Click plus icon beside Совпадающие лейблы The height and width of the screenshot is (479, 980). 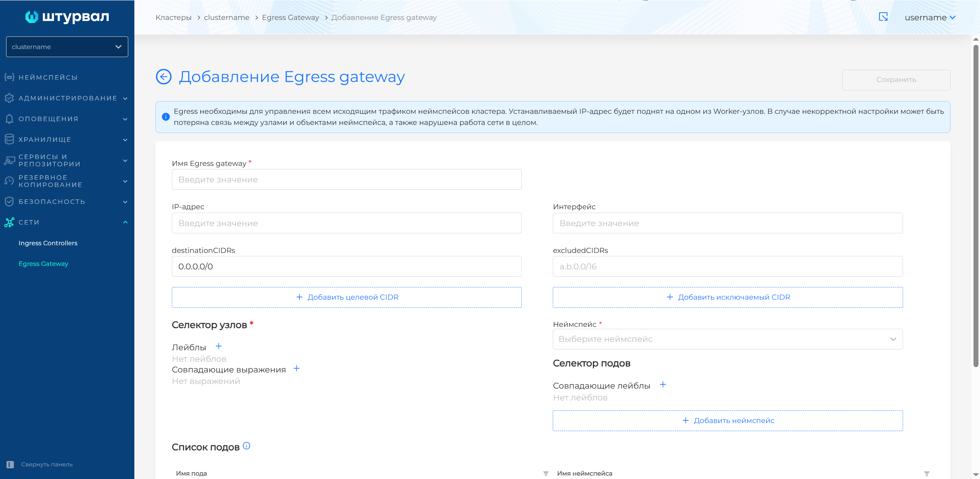[663, 385]
